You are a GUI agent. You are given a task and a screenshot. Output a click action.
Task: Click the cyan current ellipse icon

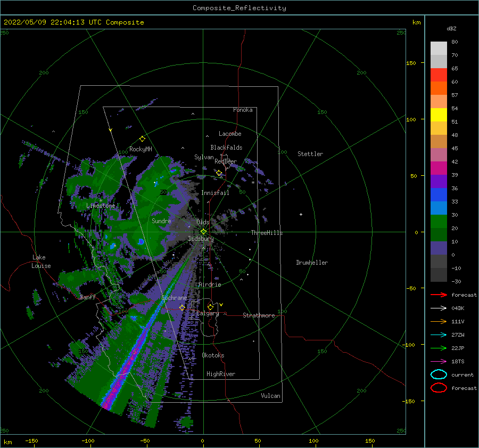tap(439, 374)
